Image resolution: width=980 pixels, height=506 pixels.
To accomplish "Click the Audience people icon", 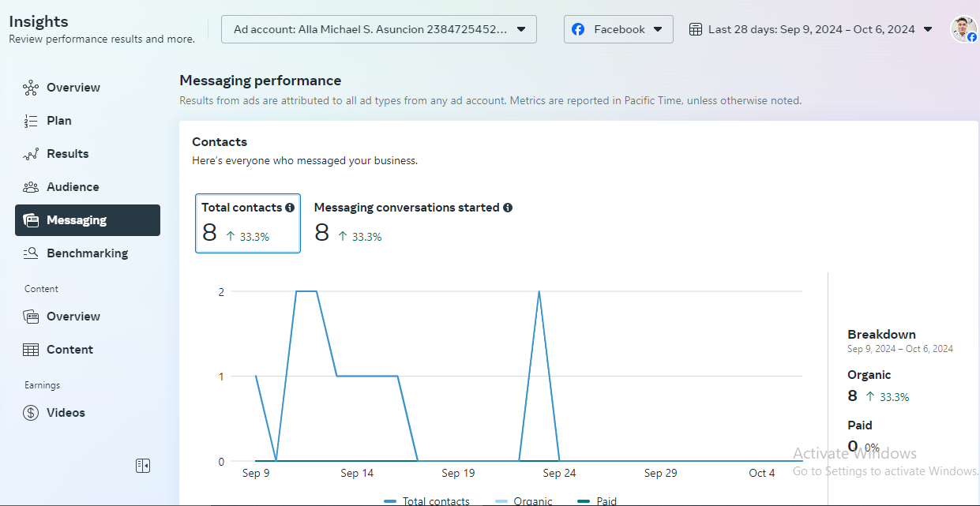I will coord(31,187).
